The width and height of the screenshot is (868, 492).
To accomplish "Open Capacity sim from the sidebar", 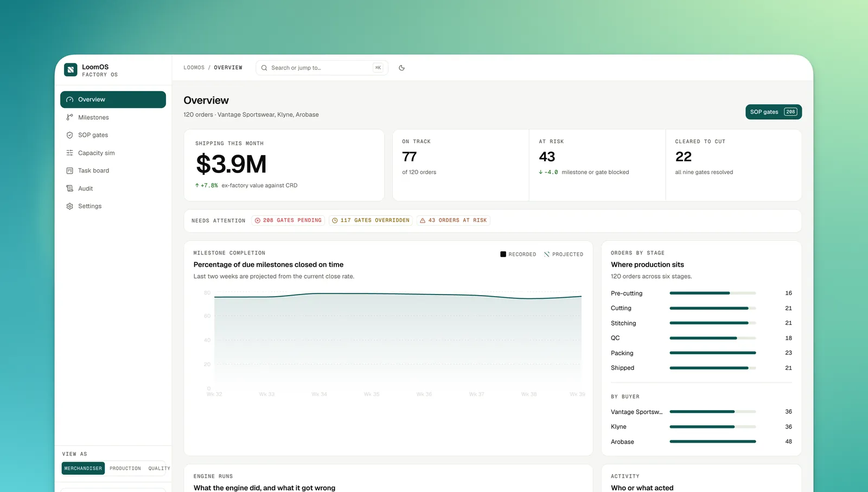I will (x=113, y=153).
